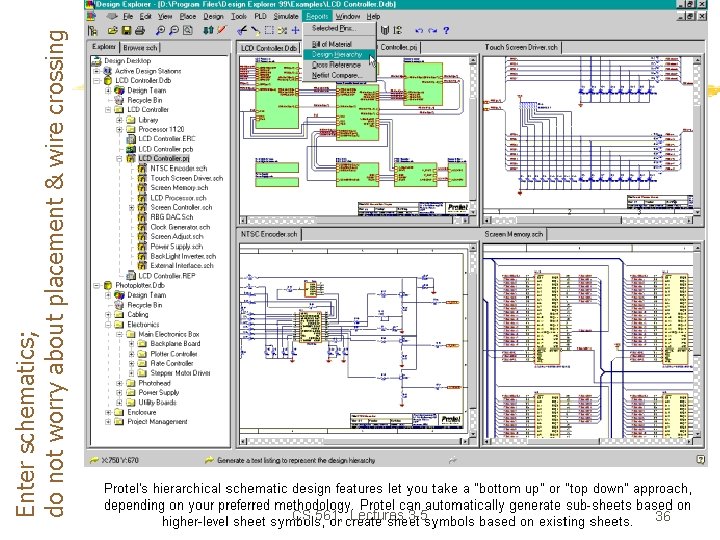Viewport: 720px width, 540px height.
Task: Open the Simulate menu
Action: [286, 16]
